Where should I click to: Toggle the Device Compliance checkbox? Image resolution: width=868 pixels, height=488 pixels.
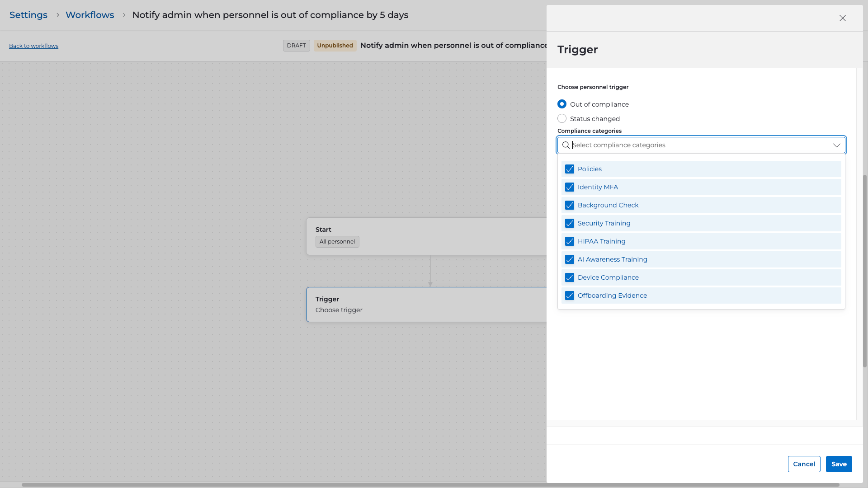(570, 277)
